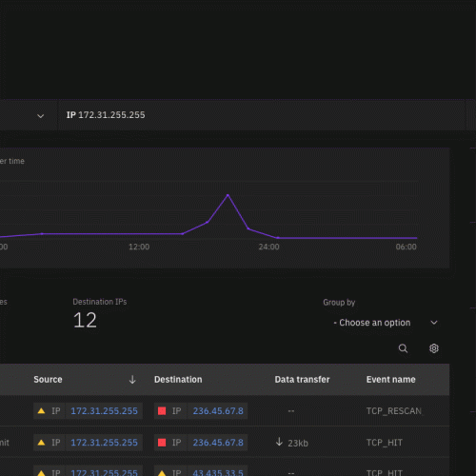Click download arrow beside 23kb
Image resolution: width=476 pixels, height=476 pixels.
pyautogui.click(x=279, y=442)
